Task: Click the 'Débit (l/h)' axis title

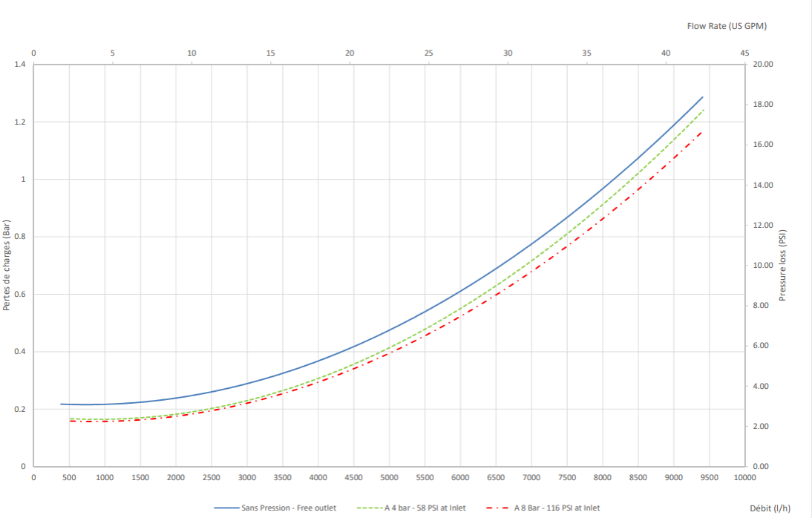Action: point(770,508)
